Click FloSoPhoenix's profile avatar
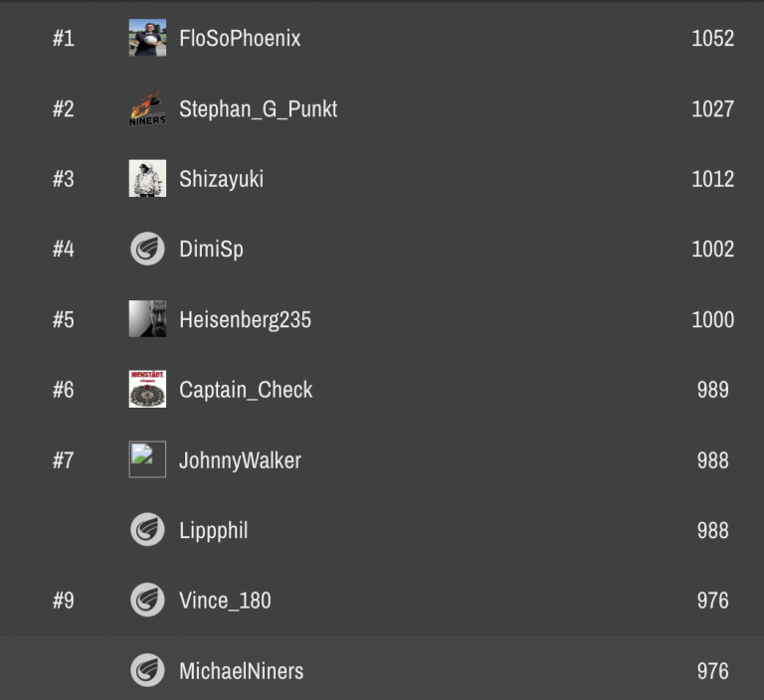The image size is (764, 700). (147, 39)
